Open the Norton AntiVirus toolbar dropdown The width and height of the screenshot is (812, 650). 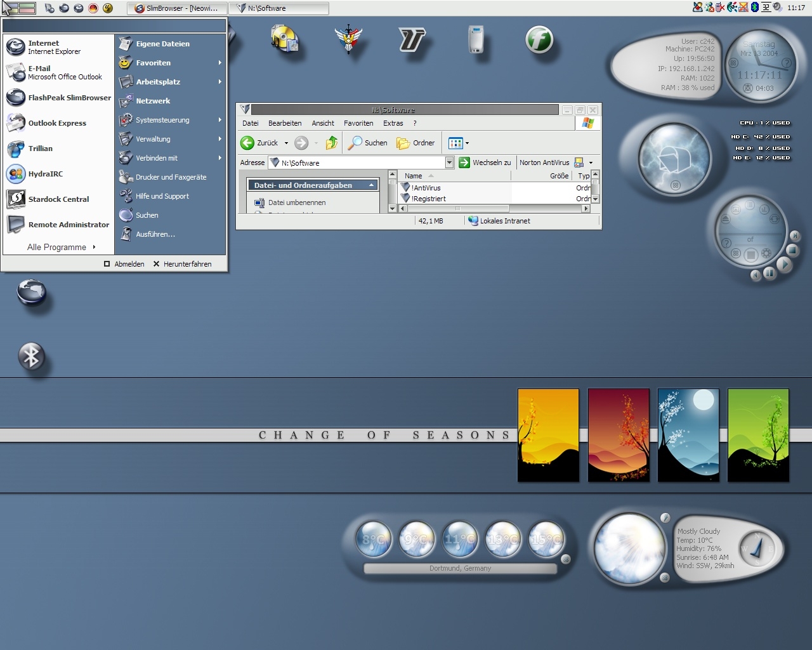pyautogui.click(x=591, y=162)
